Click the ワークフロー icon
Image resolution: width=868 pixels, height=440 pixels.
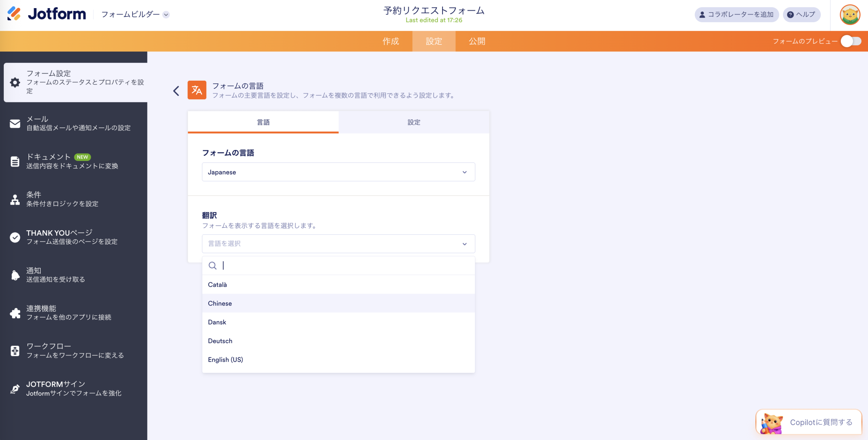coord(15,351)
